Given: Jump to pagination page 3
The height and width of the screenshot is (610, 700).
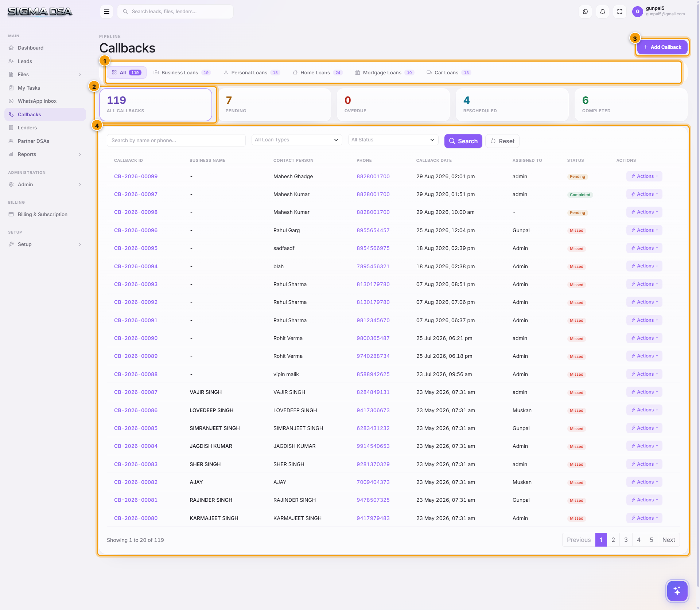Looking at the screenshot, I should coord(626,540).
